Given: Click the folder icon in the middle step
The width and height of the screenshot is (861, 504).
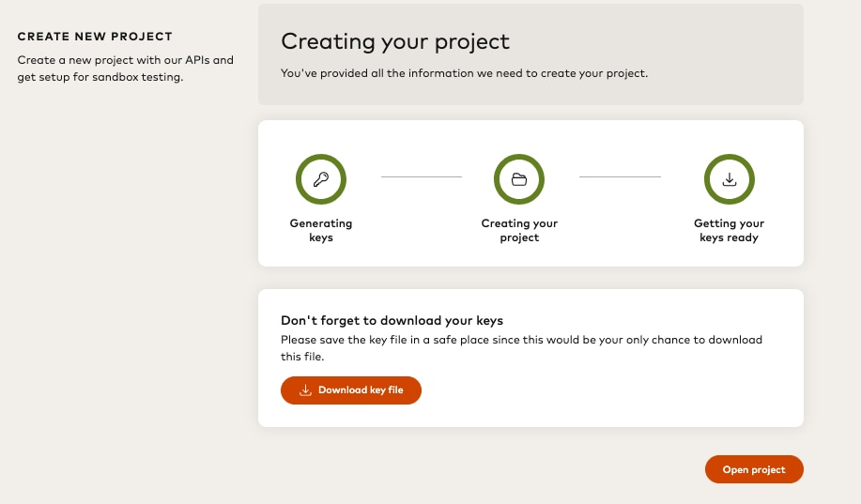Looking at the screenshot, I should (519, 179).
